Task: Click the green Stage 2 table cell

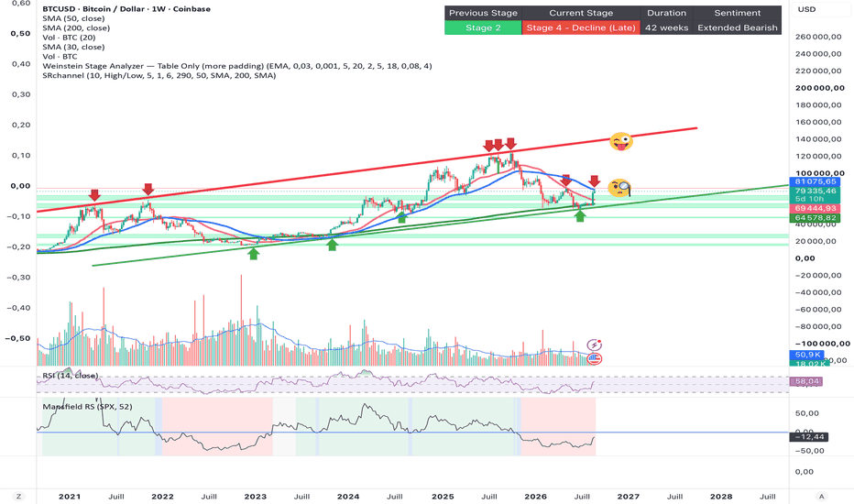Action: pyautogui.click(x=483, y=27)
